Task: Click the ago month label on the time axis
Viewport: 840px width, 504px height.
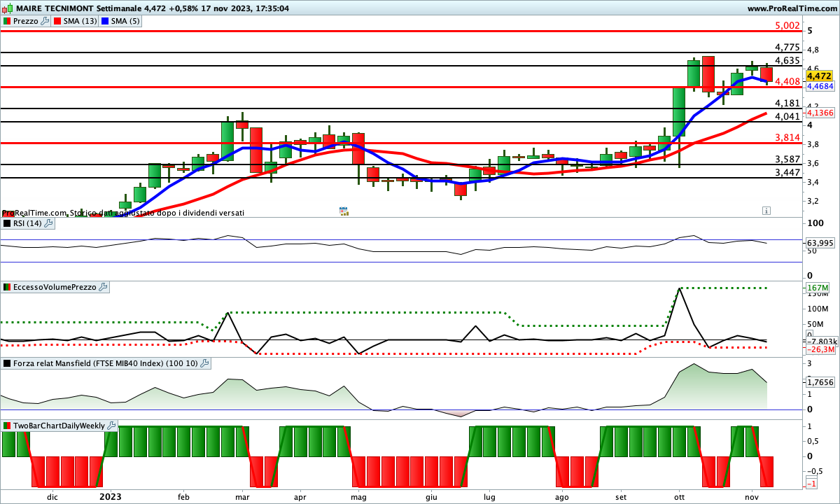Action: click(x=561, y=496)
